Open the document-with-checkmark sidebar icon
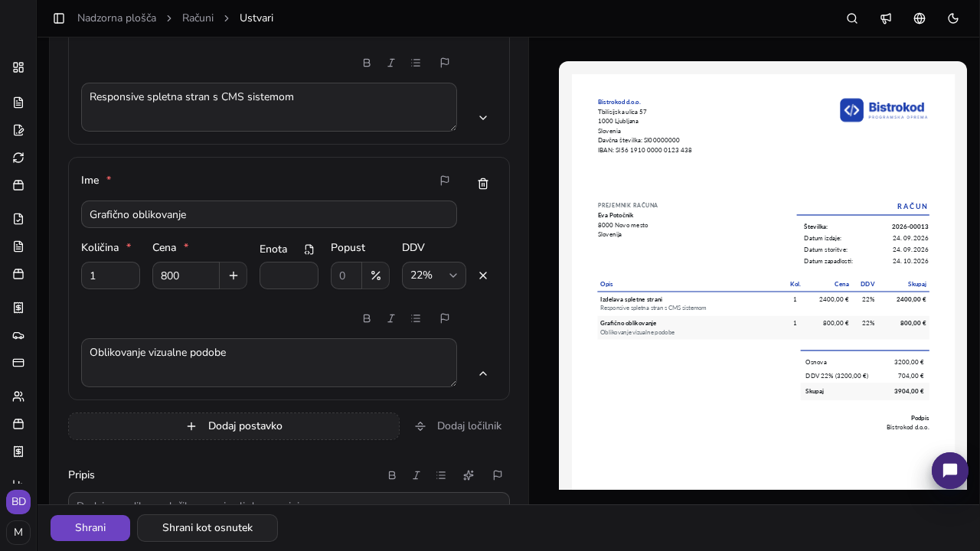 (18, 219)
